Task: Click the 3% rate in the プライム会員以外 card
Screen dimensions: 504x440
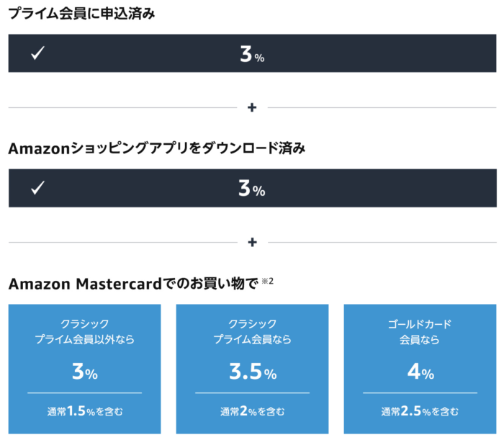Action: coord(85,372)
